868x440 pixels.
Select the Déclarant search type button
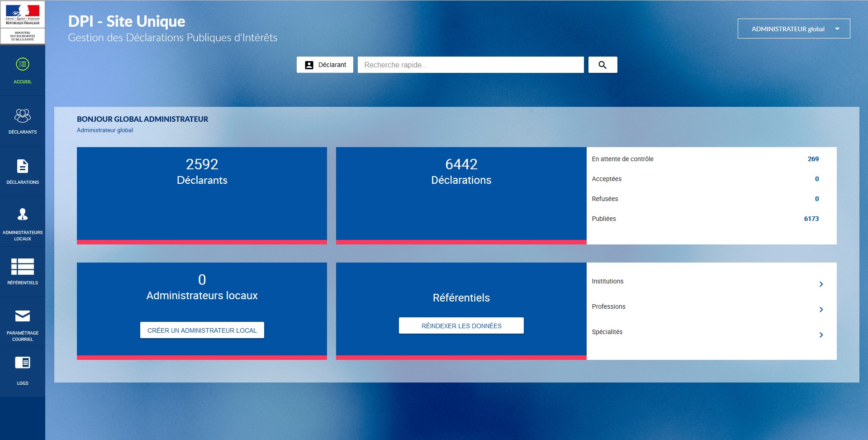(325, 65)
